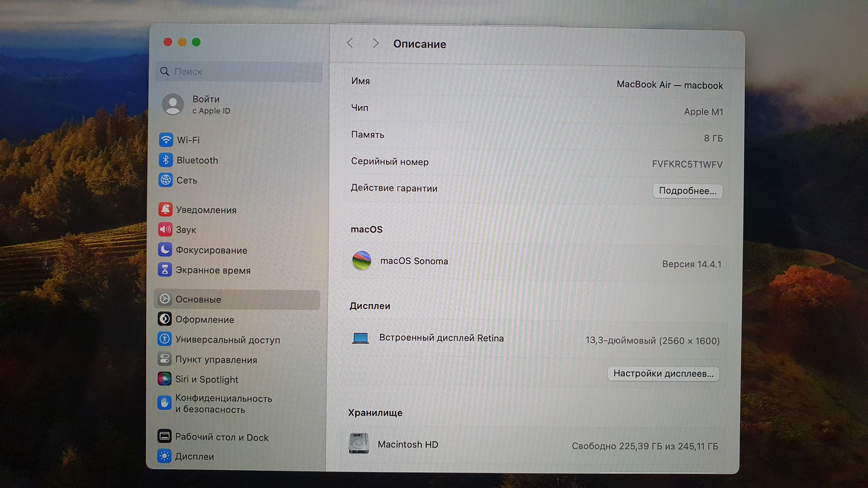Open Screen Time (Экранное время) hourglass icon
868x488 pixels.
pos(165,270)
